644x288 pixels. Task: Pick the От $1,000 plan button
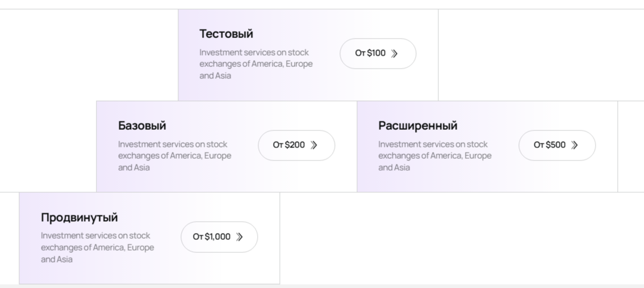(219, 237)
